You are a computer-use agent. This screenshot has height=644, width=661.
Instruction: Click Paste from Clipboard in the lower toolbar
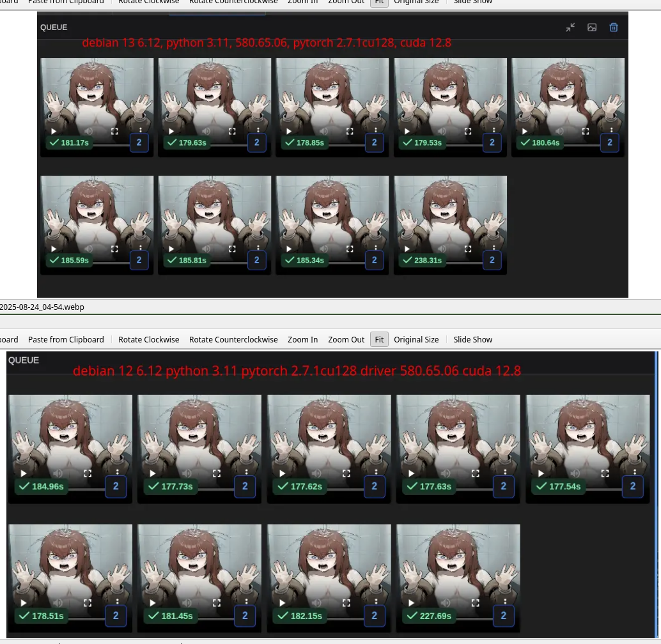pyautogui.click(x=66, y=339)
